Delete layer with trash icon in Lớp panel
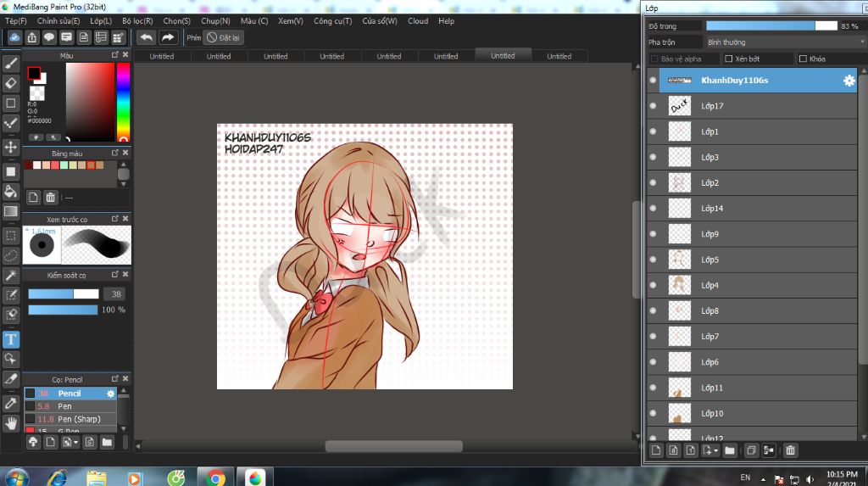The height and width of the screenshot is (486, 868). tap(791, 450)
